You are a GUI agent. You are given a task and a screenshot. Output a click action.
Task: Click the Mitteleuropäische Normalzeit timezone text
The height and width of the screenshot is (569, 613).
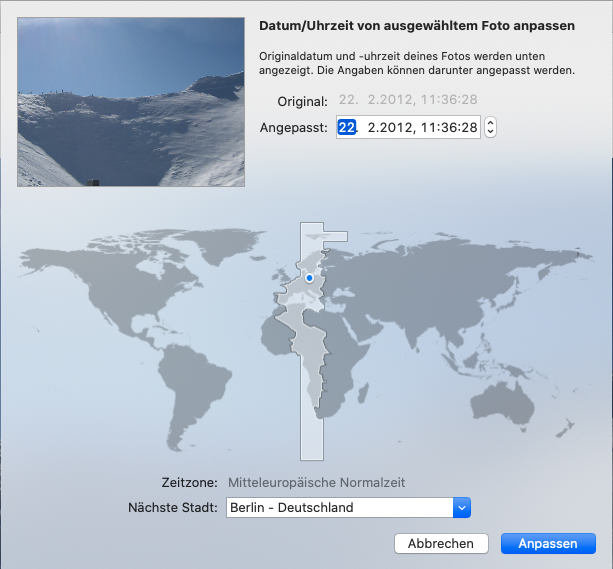point(316,483)
